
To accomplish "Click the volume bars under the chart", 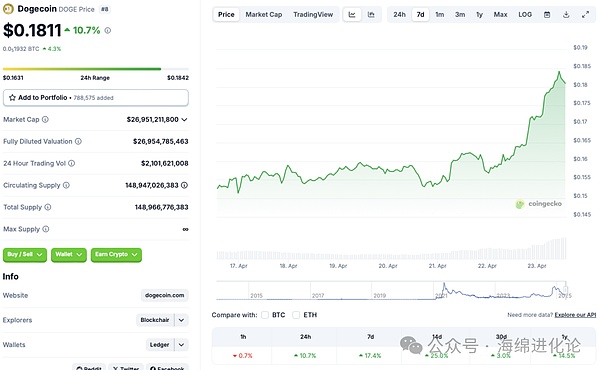I will (x=391, y=249).
